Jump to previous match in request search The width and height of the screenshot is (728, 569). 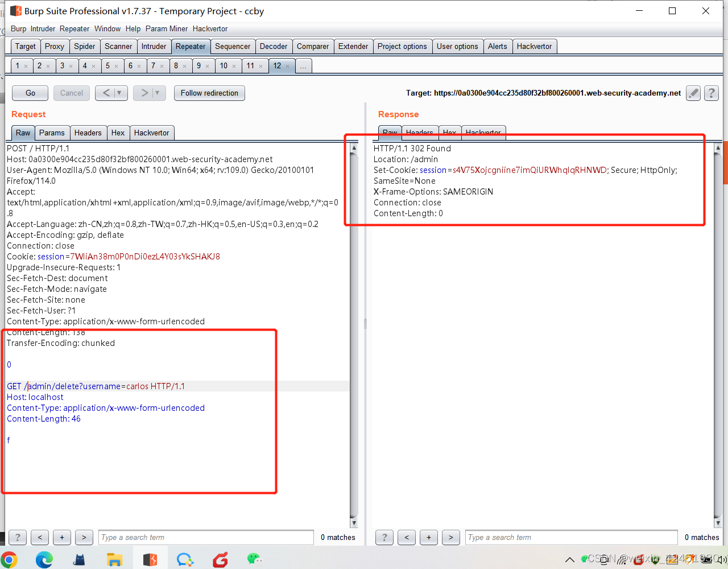(x=40, y=537)
